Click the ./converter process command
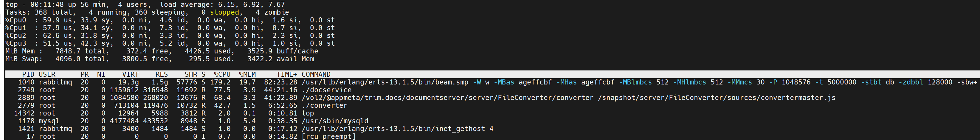This screenshot has width=980, height=140. [324, 105]
